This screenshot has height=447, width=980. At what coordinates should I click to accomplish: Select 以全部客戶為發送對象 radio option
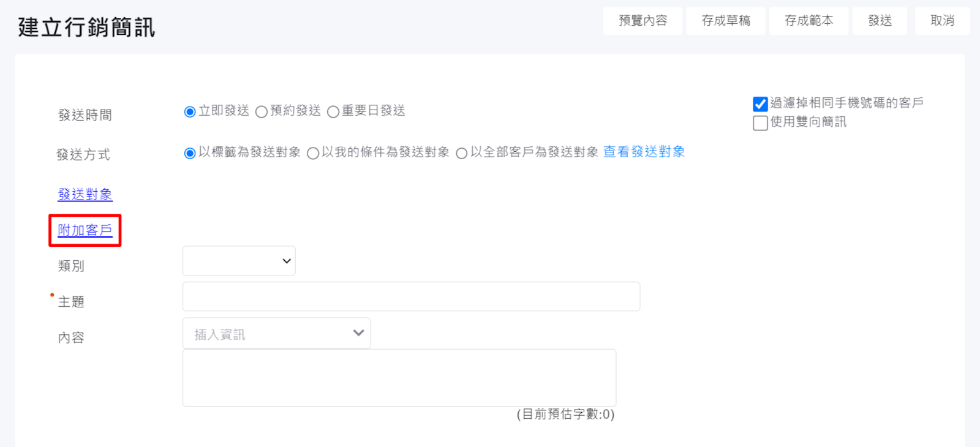(x=462, y=153)
